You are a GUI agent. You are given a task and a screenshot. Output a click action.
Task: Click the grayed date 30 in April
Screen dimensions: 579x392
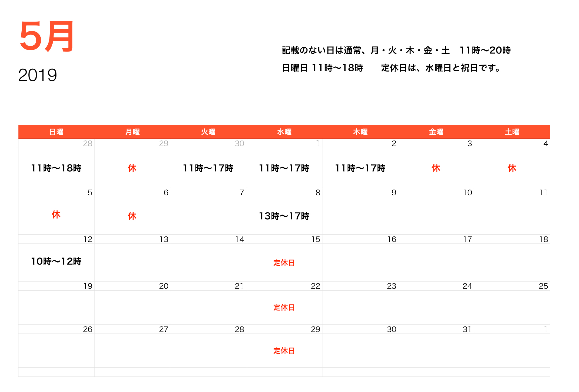click(x=239, y=144)
